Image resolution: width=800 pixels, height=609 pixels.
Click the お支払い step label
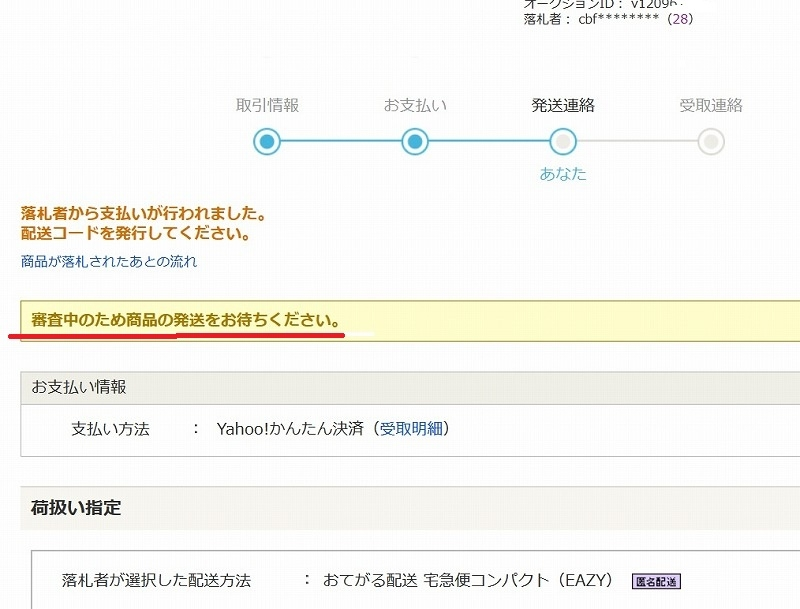pos(415,105)
